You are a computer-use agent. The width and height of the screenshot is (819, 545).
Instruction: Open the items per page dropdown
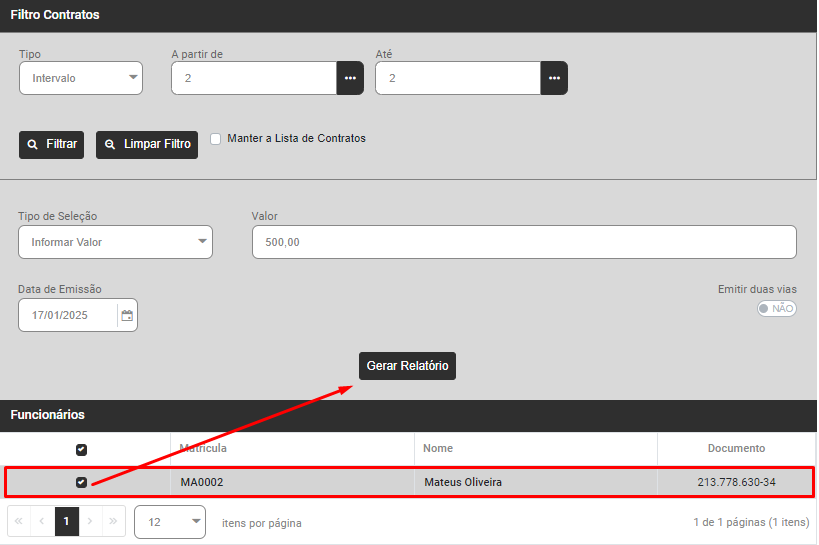pyautogui.click(x=169, y=522)
